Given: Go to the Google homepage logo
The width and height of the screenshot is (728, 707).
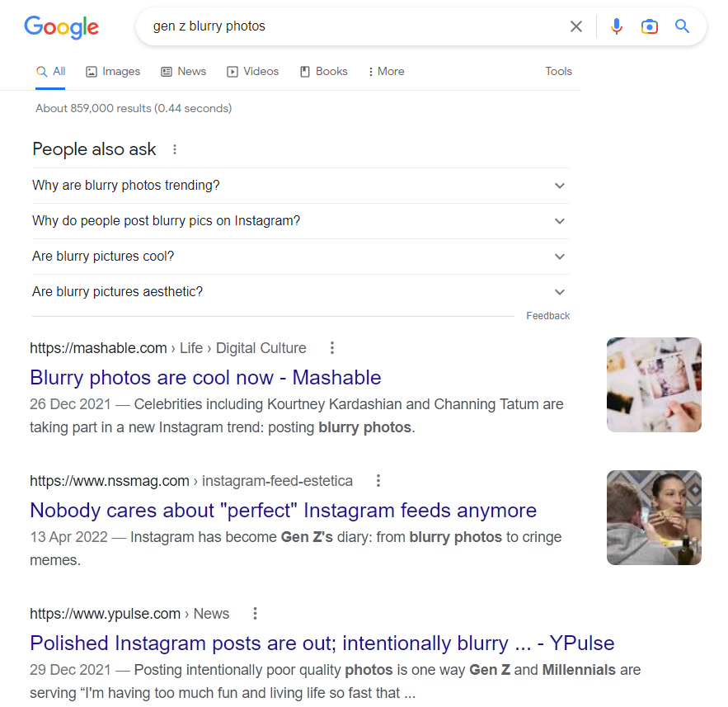Looking at the screenshot, I should (x=62, y=26).
